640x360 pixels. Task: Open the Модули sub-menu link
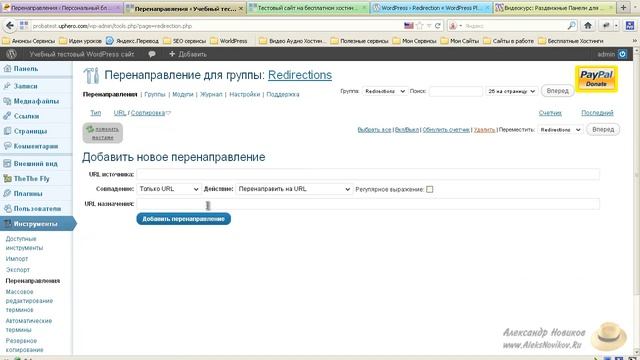[182, 94]
